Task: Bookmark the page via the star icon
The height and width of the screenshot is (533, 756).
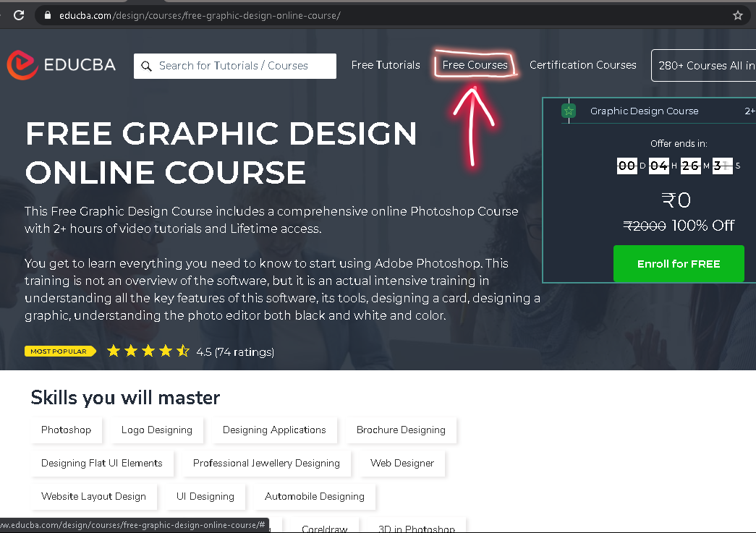Action: [737, 14]
